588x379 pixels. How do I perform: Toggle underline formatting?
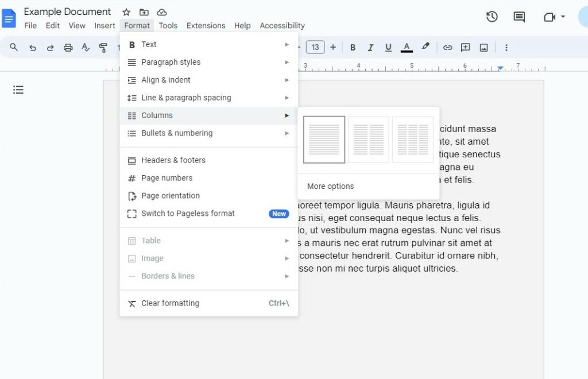click(x=388, y=48)
